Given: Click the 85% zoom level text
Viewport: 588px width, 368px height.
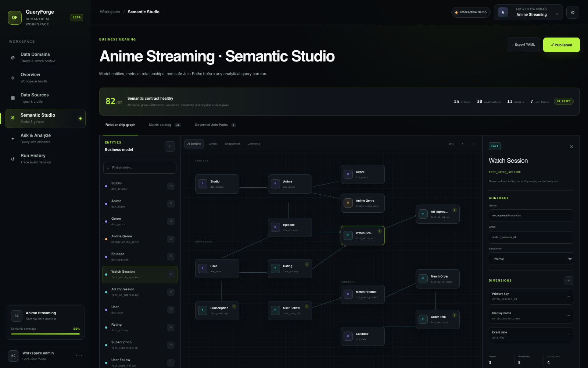Looking at the screenshot, I should (451, 144).
